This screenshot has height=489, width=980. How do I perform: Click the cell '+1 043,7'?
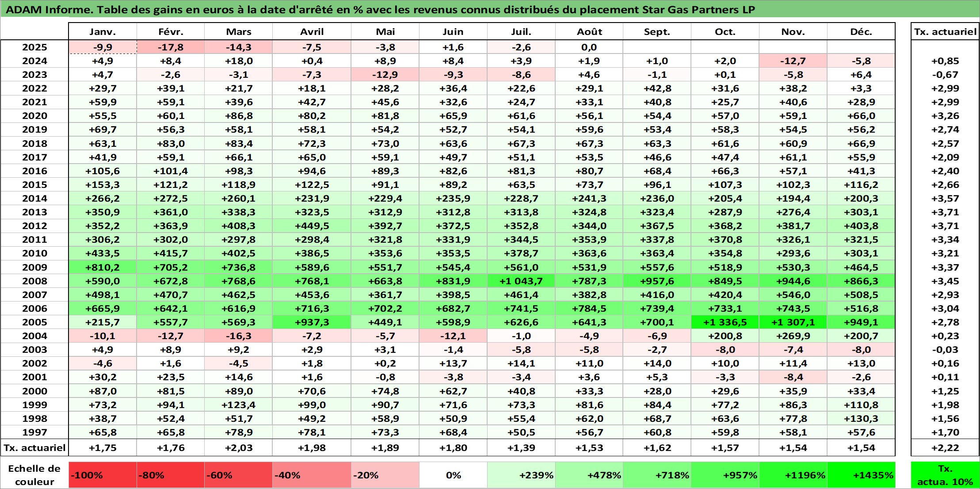521,281
